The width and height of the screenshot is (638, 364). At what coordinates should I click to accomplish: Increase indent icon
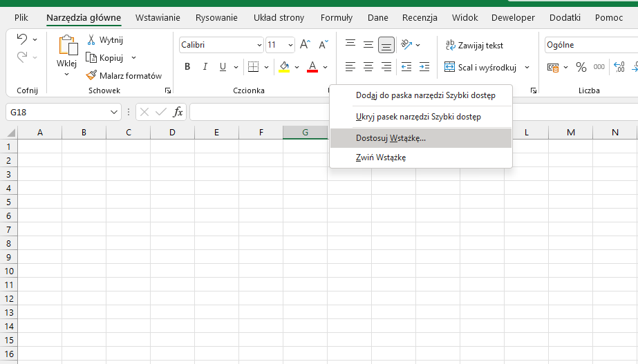coord(424,67)
